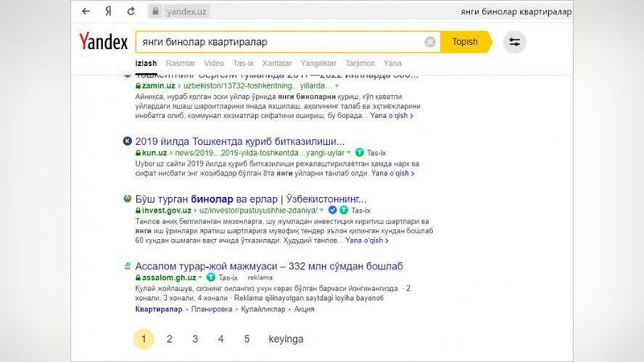
Task: Click the padlock icon in the address bar
Action: [x=155, y=11]
